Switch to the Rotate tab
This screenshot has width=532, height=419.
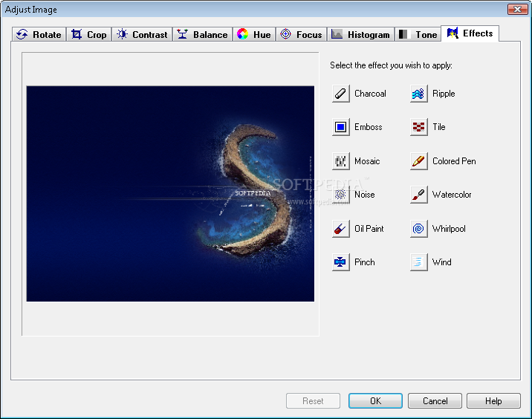click(39, 35)
